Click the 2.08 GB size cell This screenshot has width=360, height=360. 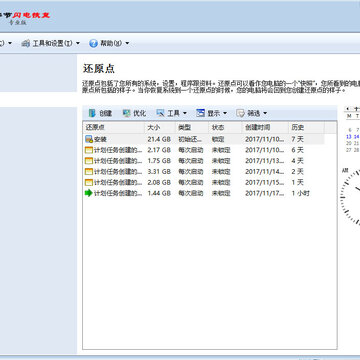159,182
